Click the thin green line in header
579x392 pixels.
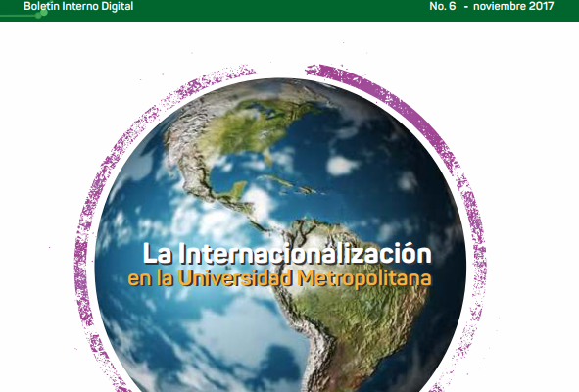(18, 16)
